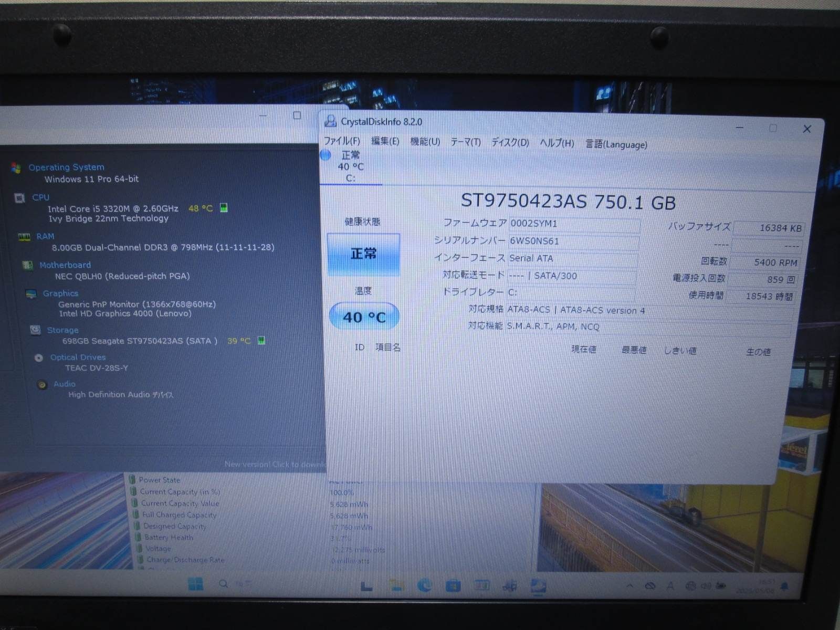
Task: Click the New version download link in Speccy
Action: (x=275, y=464)
